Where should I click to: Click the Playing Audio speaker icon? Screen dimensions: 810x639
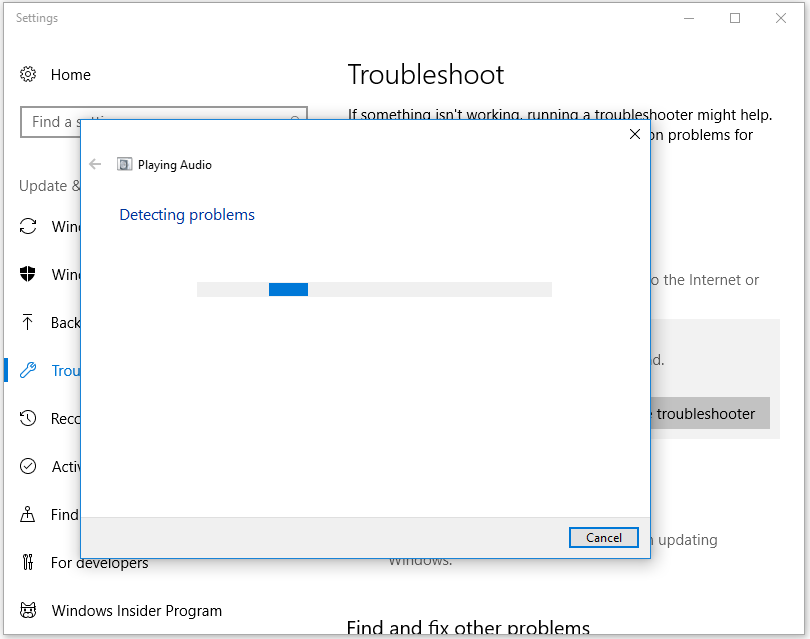[x=124, y=164]
